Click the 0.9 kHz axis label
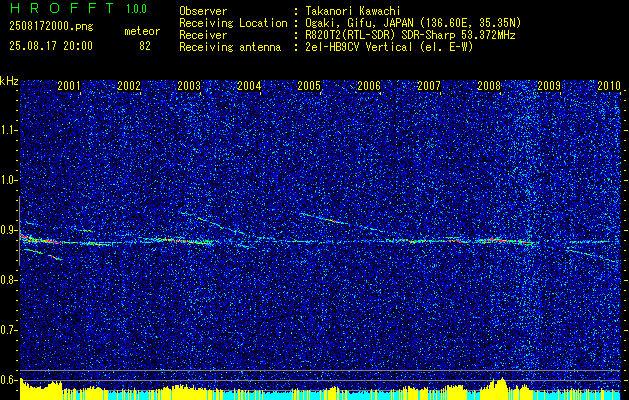 9,230
